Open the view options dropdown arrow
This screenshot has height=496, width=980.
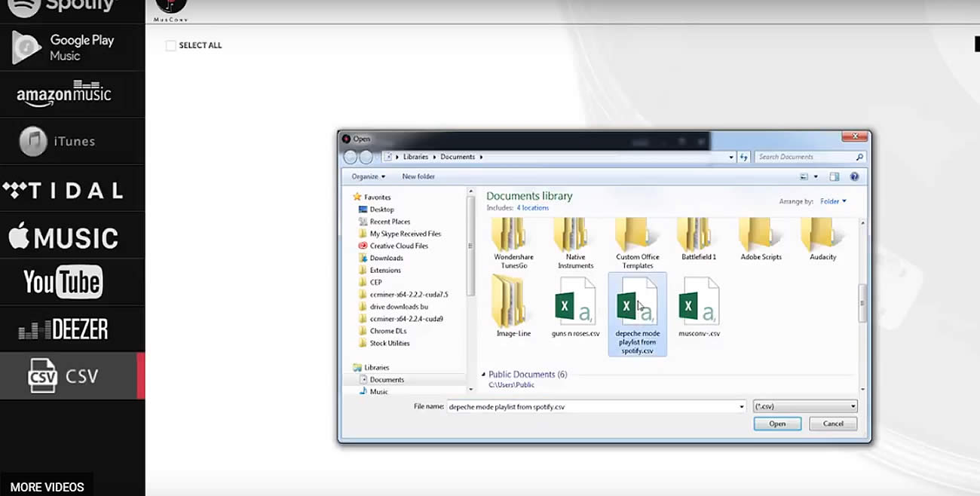tap(815, 176)
